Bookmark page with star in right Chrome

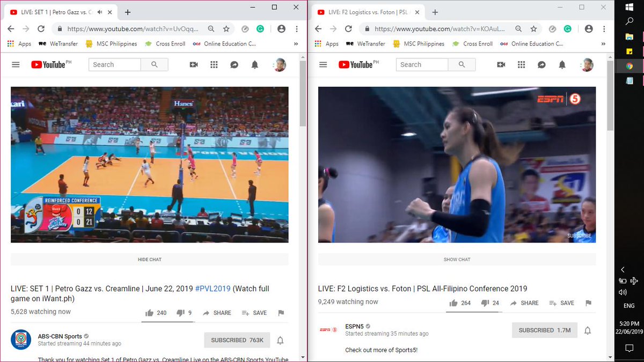(533, 29)
